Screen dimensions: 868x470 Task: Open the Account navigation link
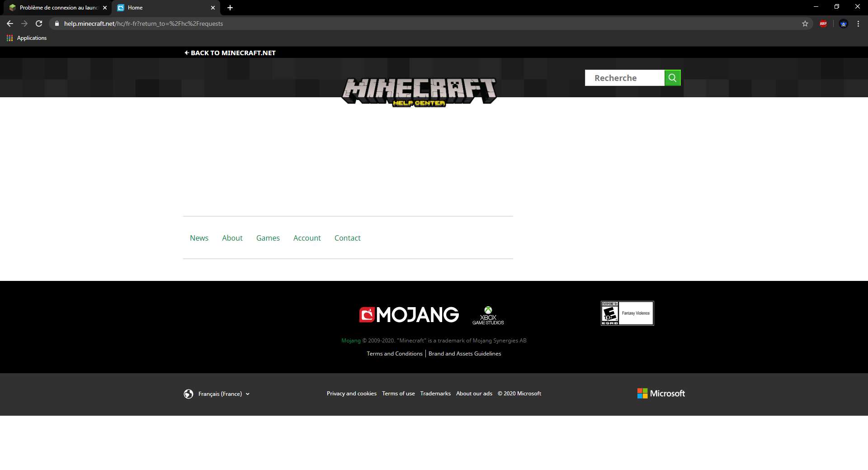(307, 238)
